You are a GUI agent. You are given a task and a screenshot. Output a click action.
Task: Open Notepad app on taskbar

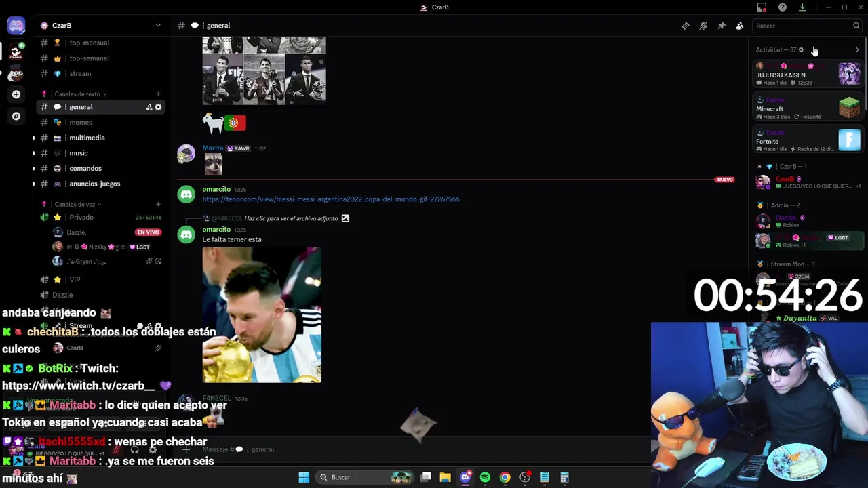pos(545,477)
